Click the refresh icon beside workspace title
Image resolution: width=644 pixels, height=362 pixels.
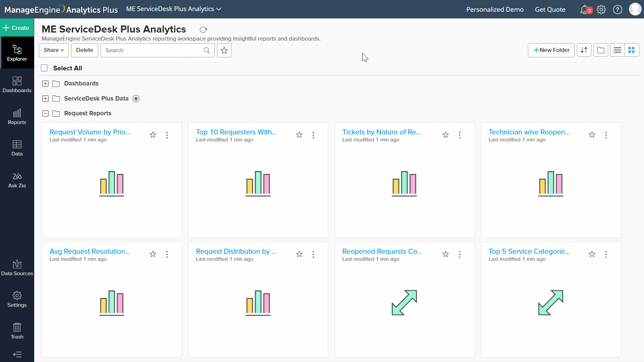click(x=203, y=29)
